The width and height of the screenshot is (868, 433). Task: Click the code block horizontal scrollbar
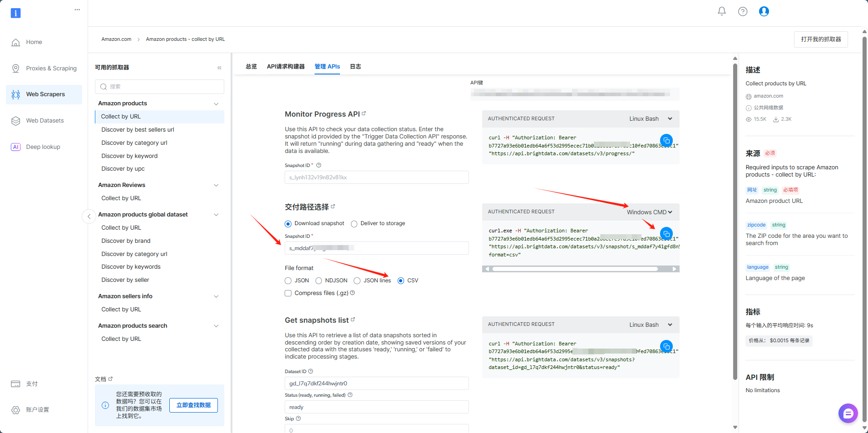coord(575,269)
